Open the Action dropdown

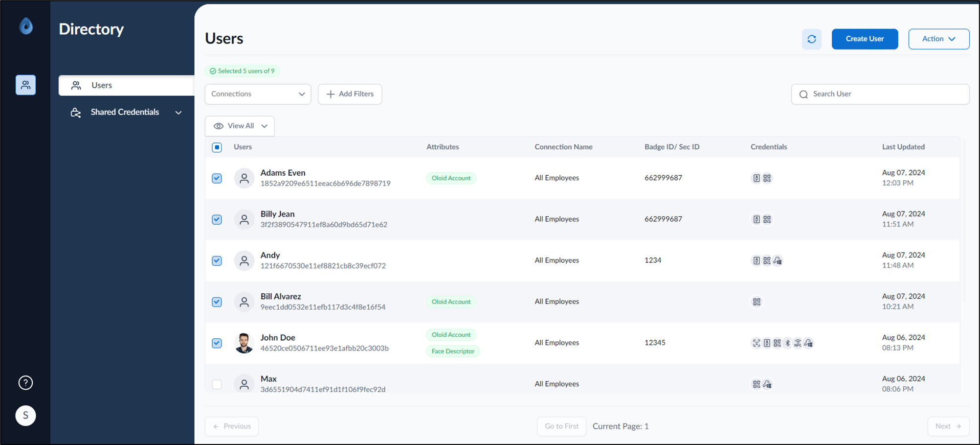pyautogui.click(x=938, y=39)
